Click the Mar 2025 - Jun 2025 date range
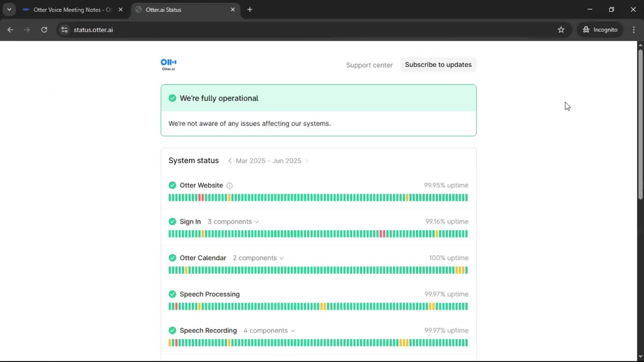This screenshot has height=362, width=644. point(268,161)
